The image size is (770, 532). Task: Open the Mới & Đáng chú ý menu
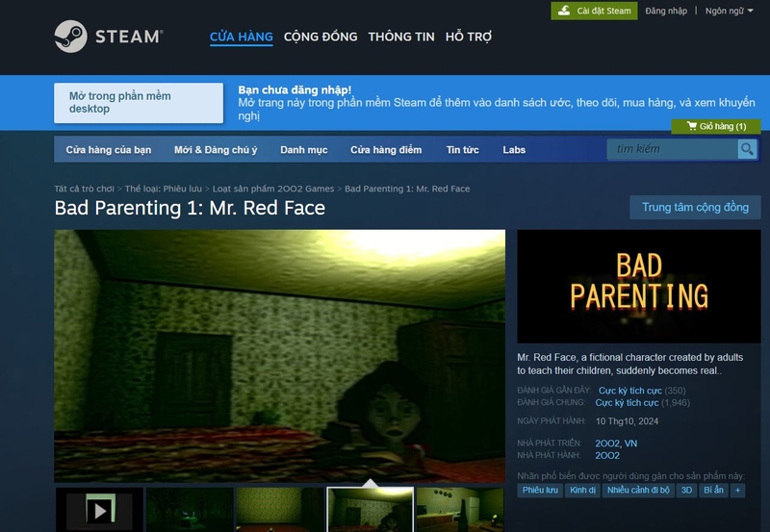pyautogui.click(x=216, y=150)
